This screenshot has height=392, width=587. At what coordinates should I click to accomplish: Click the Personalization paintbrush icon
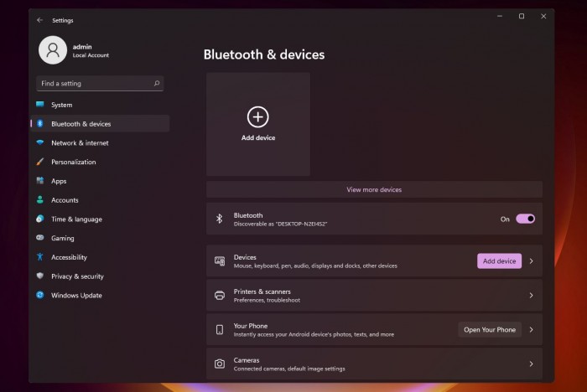(39, 162)
